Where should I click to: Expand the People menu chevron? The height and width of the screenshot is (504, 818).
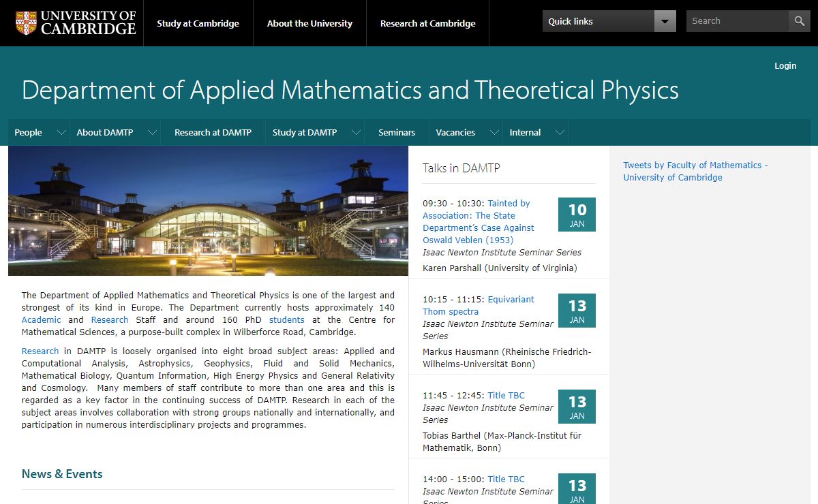pos(61,133)
